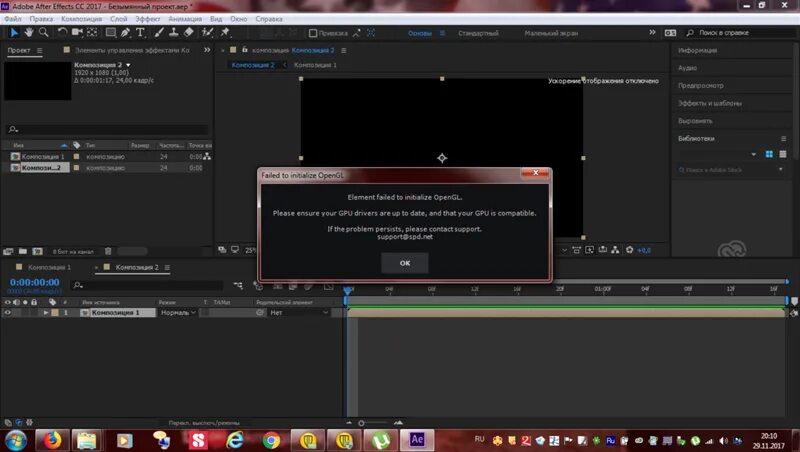This screenshot has width=800, height=452.
Task: Show more workspaces via double chevron
Action: pyautogui.click(x=652, y=32)
